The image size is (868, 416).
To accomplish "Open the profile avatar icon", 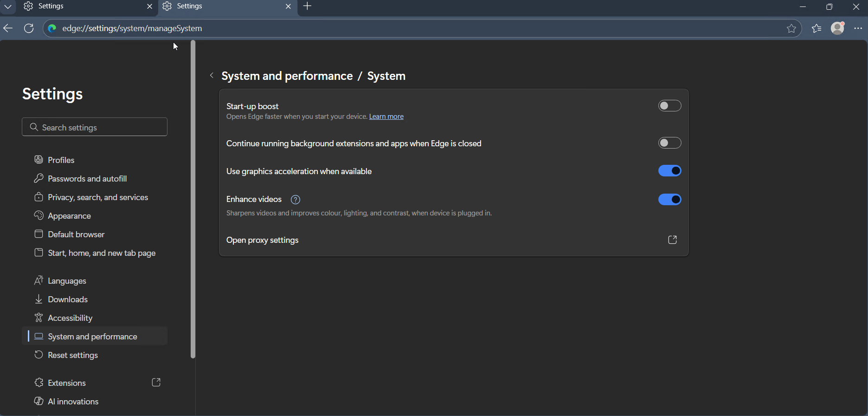I will coord(837,28).
